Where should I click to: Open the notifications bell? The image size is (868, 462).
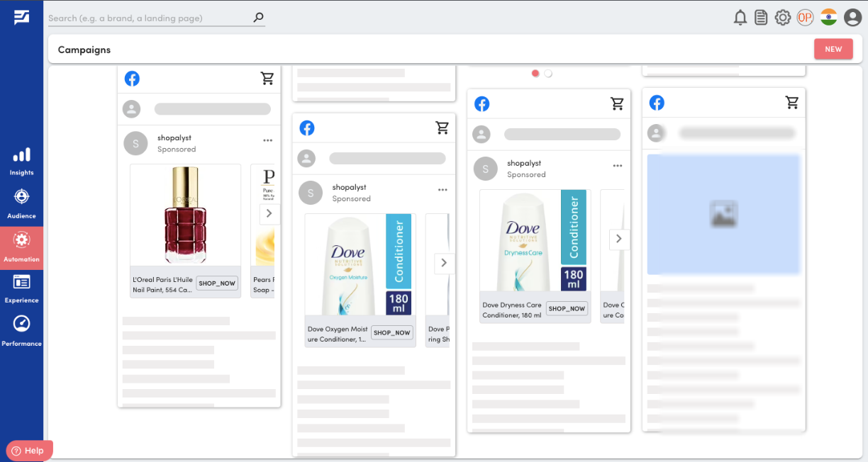click(740, 18)
